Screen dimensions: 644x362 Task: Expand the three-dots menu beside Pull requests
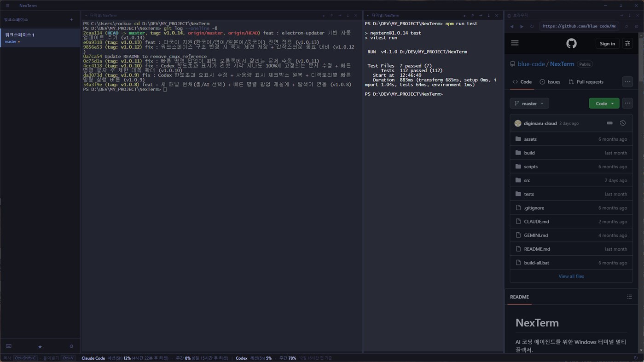[x=627, y=82]
